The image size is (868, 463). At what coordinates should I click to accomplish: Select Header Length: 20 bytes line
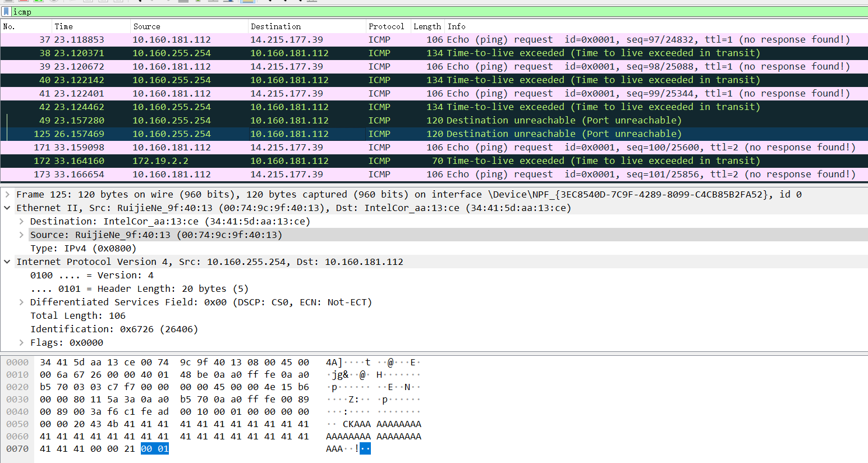click(139, 288)
